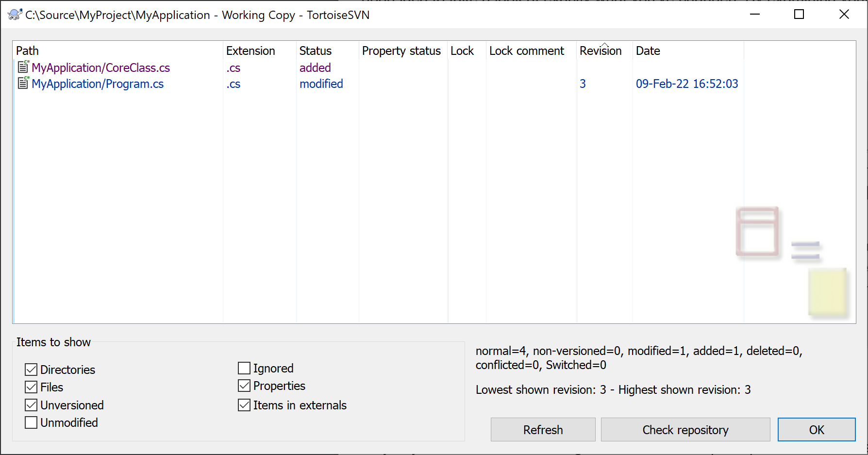Click the date 09-Feb-22 16:52:03
Screen dimensions: 868x455
coord(687,84)
